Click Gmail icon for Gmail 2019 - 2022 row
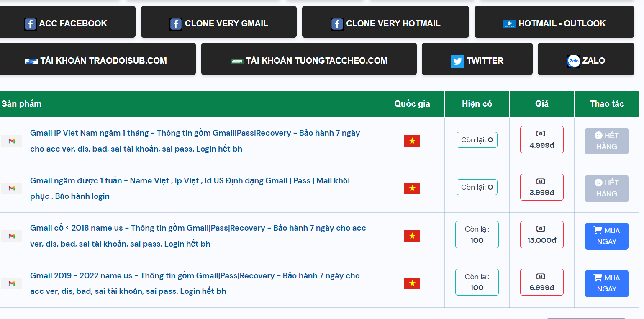 tap(12, 283)
